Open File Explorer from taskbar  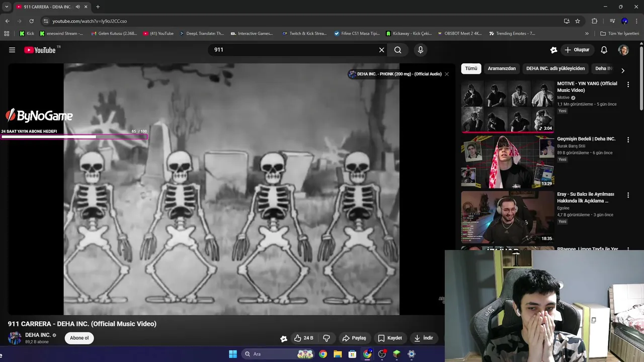click(x=338, y=354)
